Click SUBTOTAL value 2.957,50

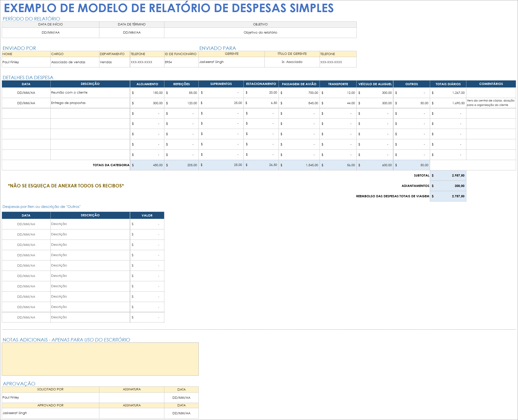click(448, 176)
